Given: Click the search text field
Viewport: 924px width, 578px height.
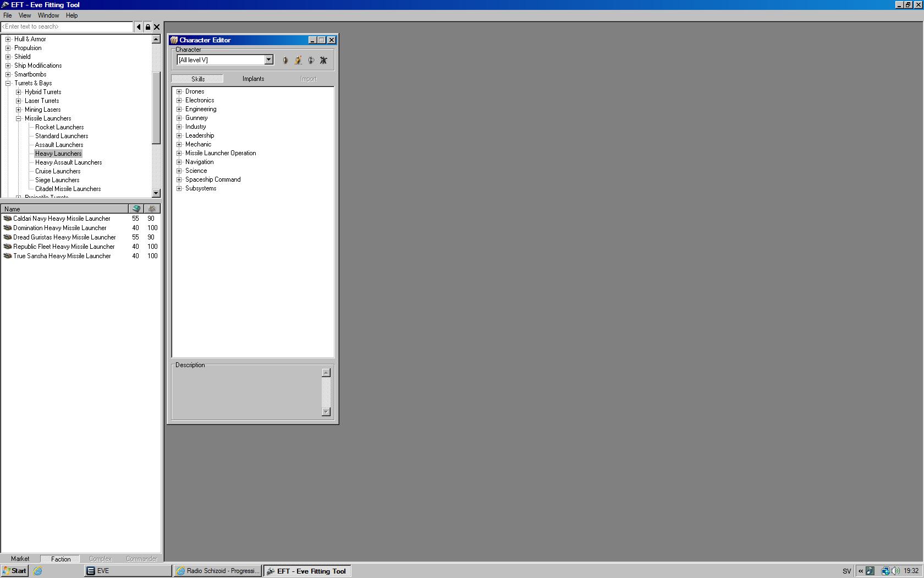Looking at the screenshot, I should (x=67, y=26).
